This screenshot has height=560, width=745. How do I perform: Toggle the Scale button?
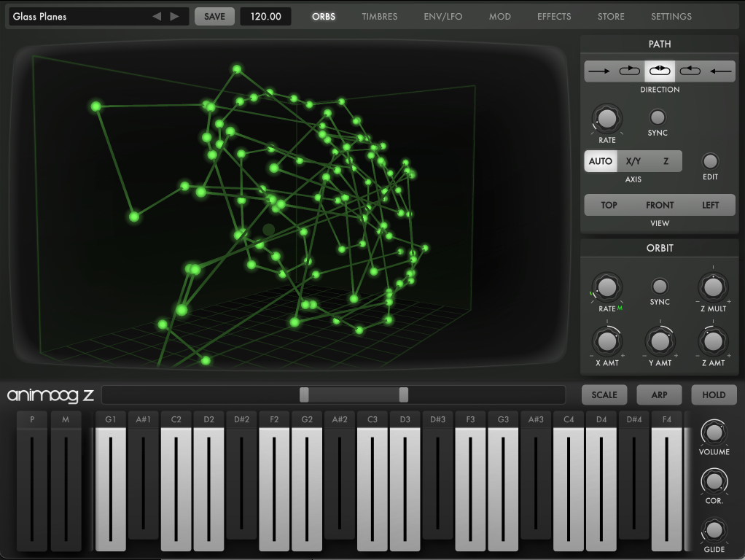(604, 395)
